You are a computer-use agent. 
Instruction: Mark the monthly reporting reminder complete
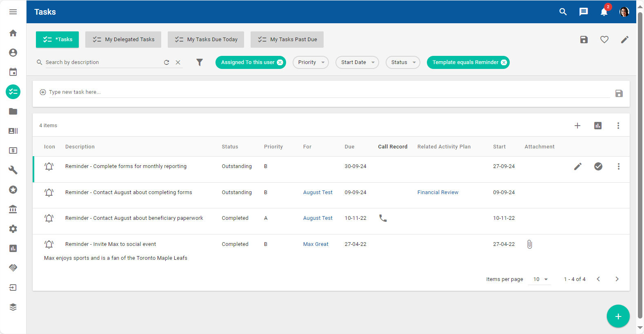pyautogui.click(x=598, y=166)
